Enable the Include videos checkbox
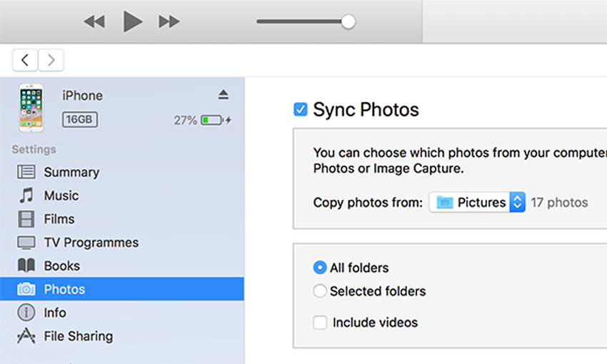The height and width of the screenshot is (364, 607). pos(320,323)
